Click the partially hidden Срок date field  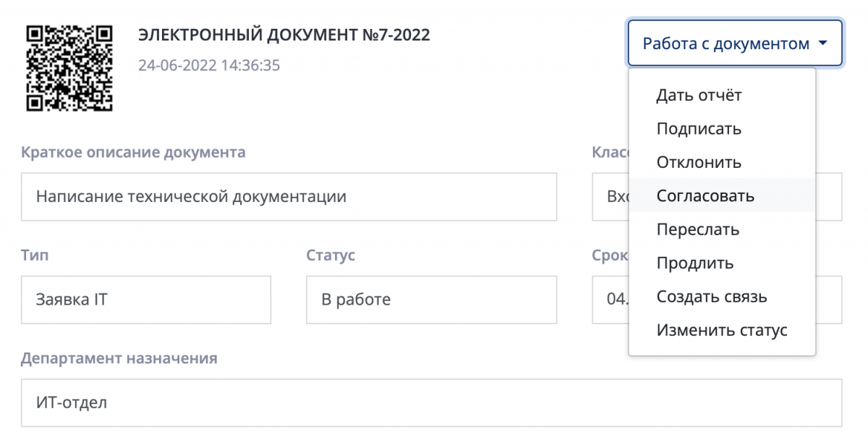click(x=610, y=300)
